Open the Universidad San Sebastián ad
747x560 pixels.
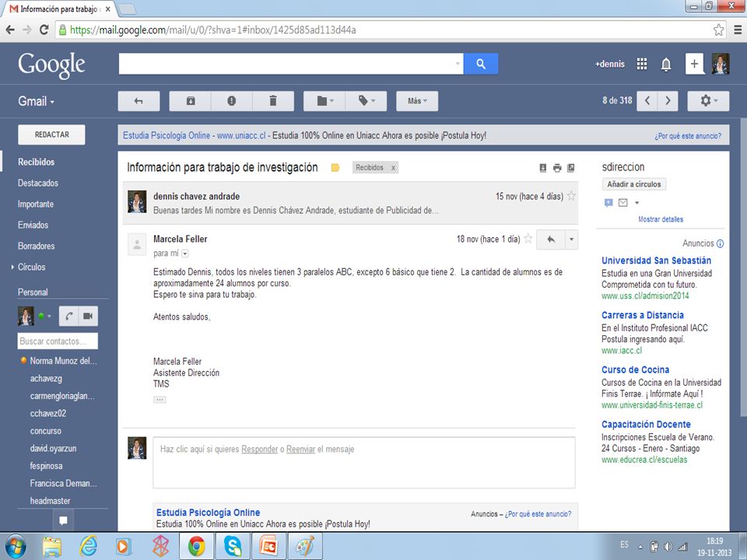click(656, 261)
